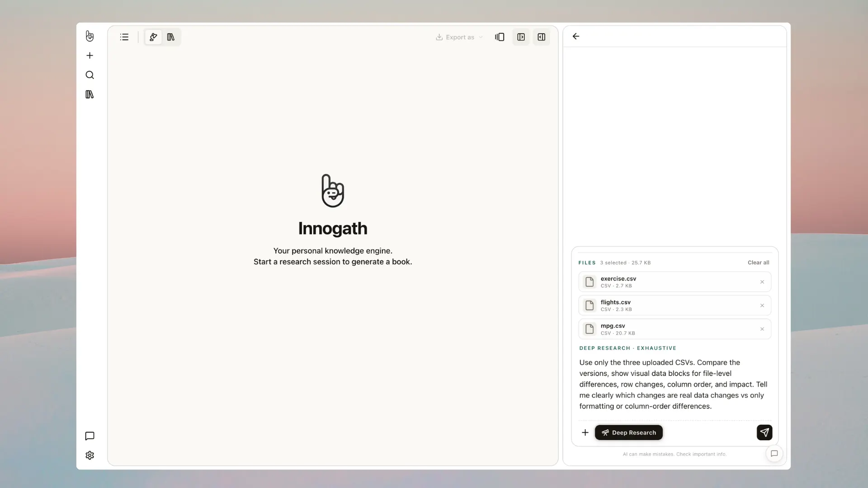
Task: Click the file icon next to exercise.csv
Action: 590,282
